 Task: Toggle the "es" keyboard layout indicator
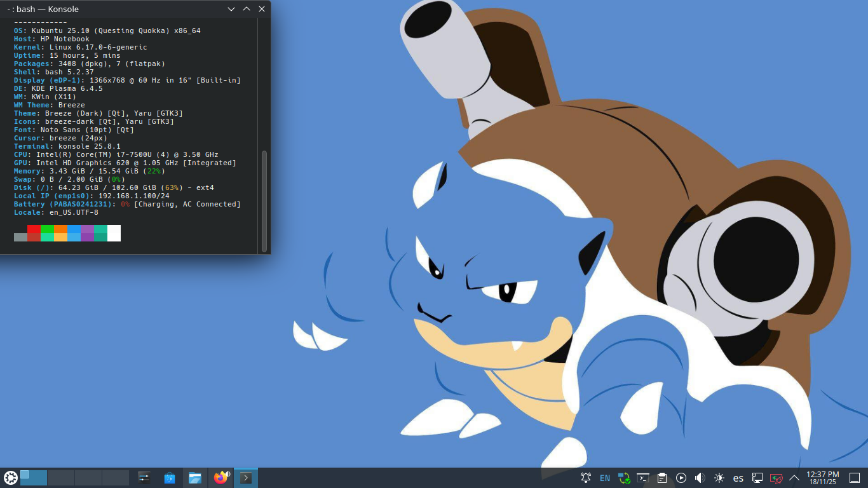(738, 478)
